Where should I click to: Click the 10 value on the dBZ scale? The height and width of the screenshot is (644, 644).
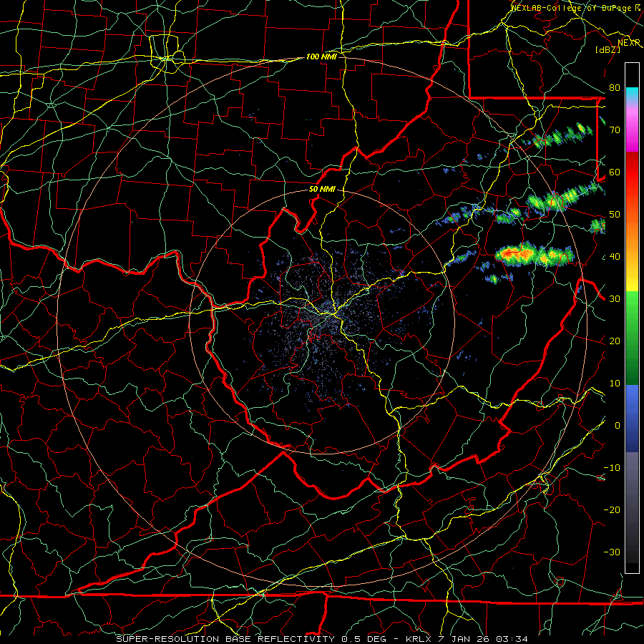(x=615, y=384)
